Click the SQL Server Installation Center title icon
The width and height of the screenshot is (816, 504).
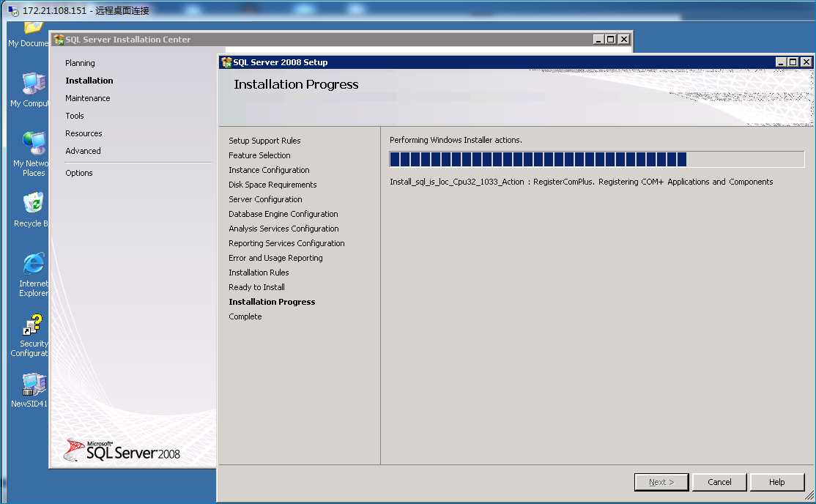[59, 40]
